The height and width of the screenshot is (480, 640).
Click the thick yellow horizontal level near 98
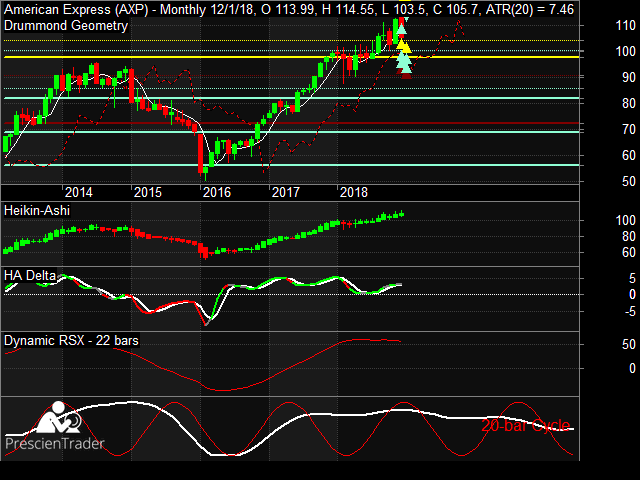(x=291, y=57)
